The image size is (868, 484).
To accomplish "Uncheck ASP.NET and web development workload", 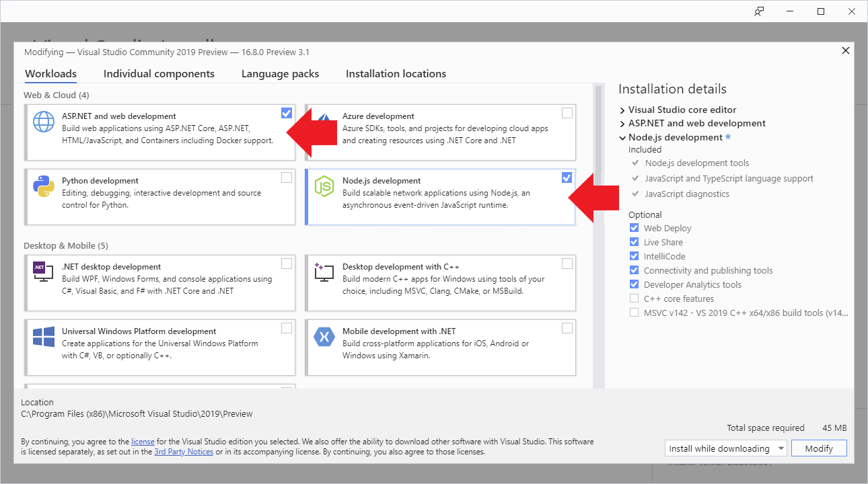I will pyautogui.click(x=287, y=113).
